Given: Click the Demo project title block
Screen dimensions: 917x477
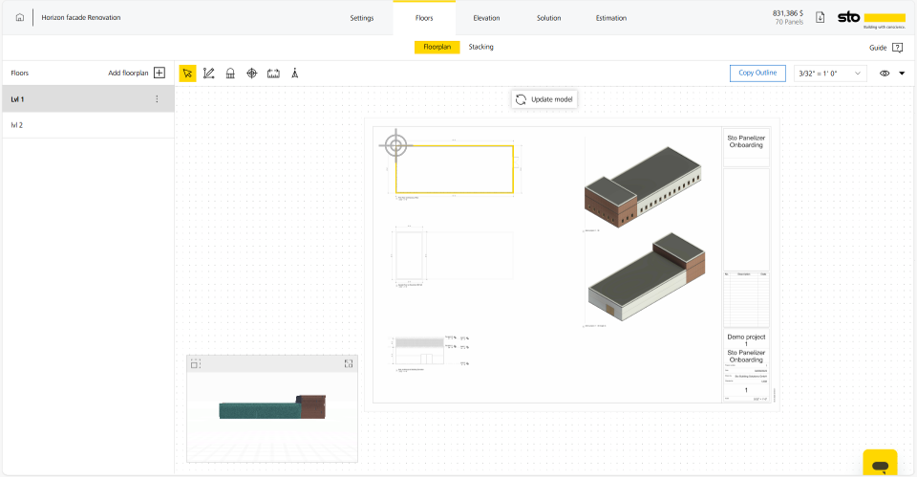Looking at the screenshot, I should click(x=746, y=365).
